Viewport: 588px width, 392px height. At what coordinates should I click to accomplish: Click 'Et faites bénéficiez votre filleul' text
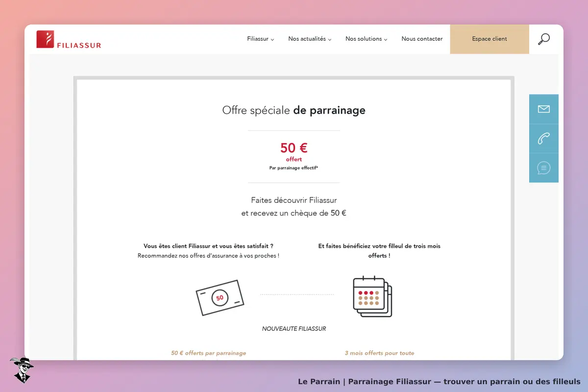[379, 251]
